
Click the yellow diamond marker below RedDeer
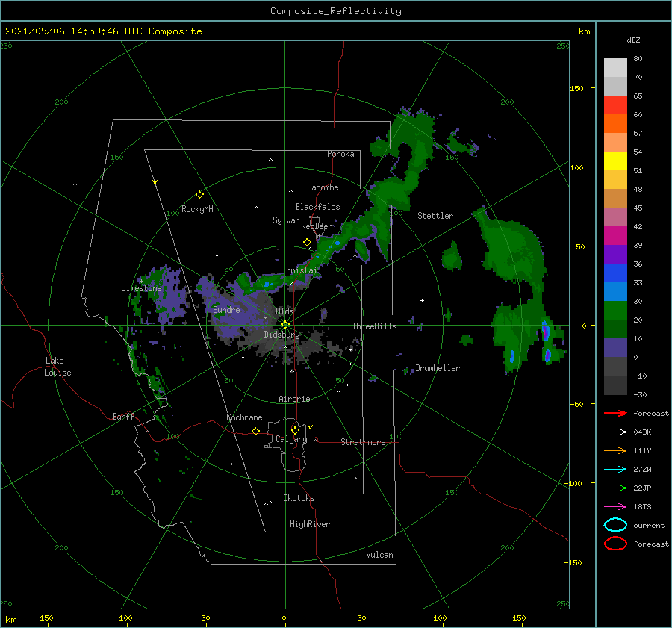pos(307,243)
